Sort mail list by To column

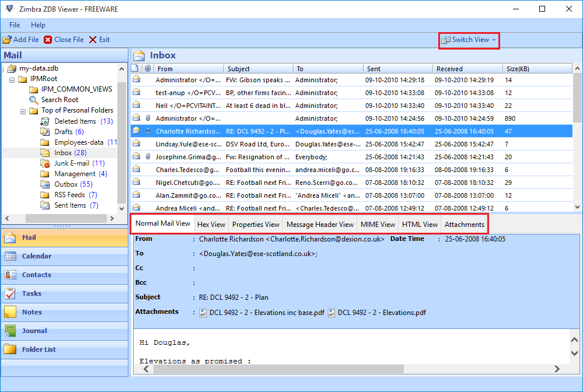(328, 69)
